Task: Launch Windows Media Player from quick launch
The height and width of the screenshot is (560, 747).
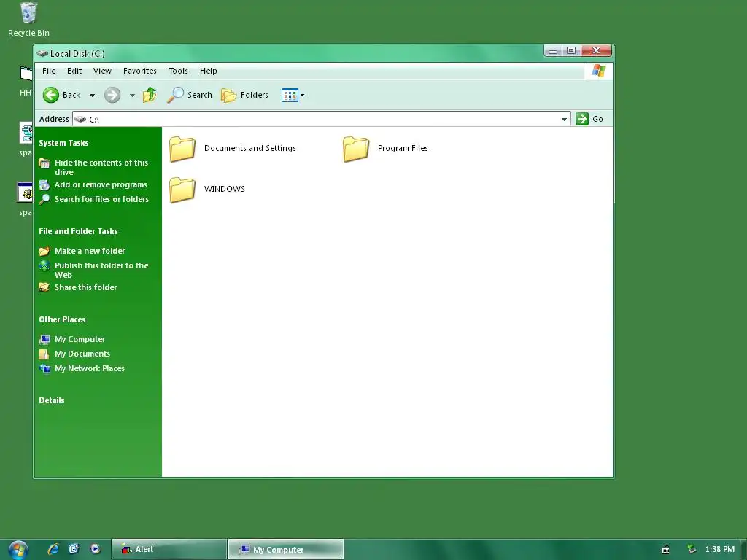Action: pyautogui.click(x=96, y=549)
